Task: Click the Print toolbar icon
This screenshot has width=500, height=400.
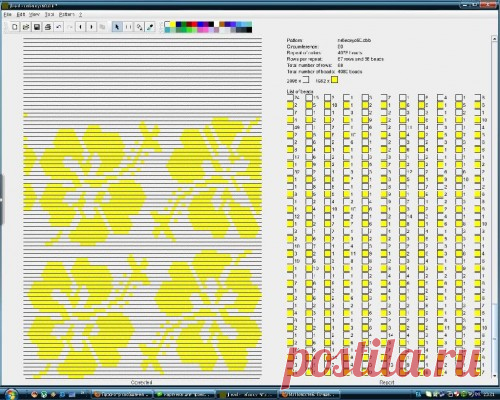Action: coord(48,27)
